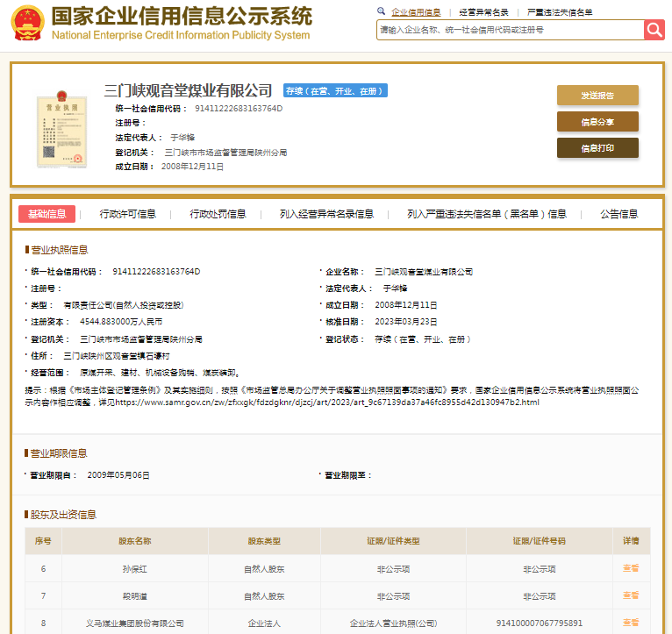Click the 存续 status badge

click(x=335, y=91)
